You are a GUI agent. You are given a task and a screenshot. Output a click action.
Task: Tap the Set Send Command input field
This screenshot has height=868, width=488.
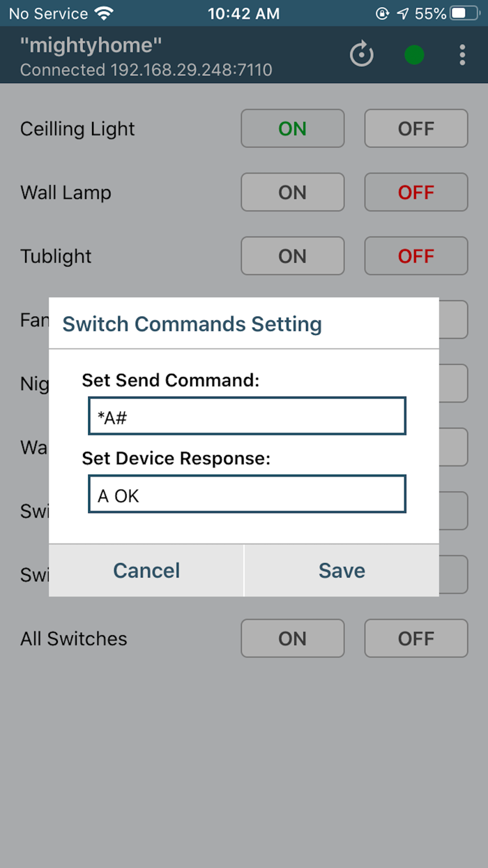click(247, 415)
